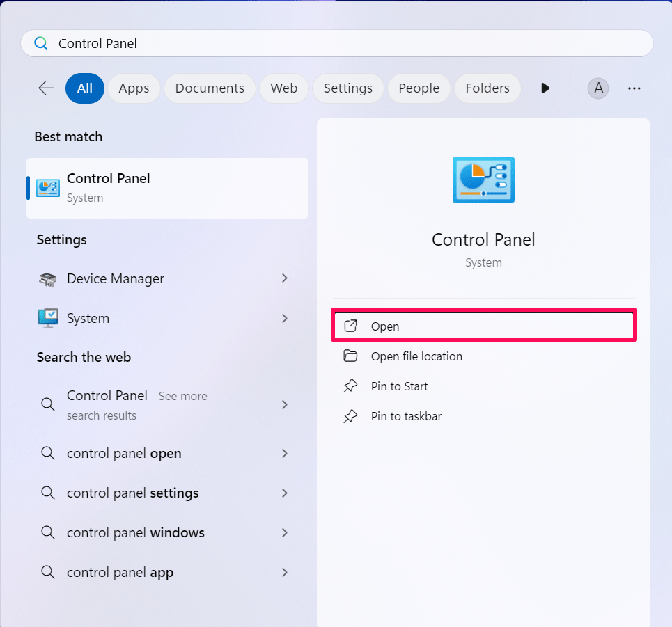This screenshot has height=627, width=672.
Task: Switch to the Web filter tab
Action: tap(283, 88)
